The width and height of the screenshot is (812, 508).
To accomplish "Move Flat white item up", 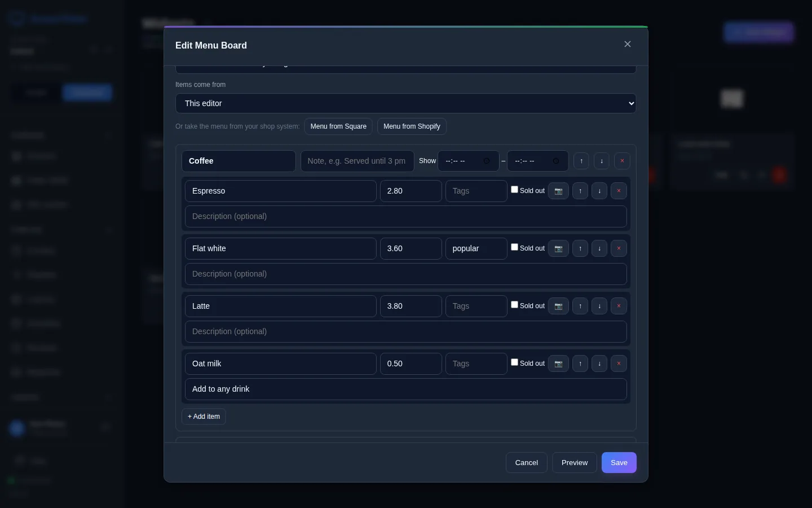I will [x=580, y=248].
